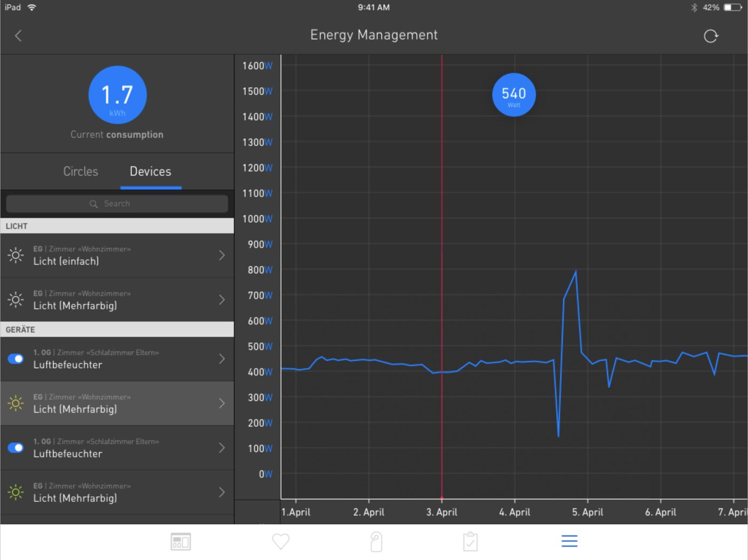
Task: Toggle Luftbefeuchter switch below the highlighted Licht row
Action: [x=16, y=448]
